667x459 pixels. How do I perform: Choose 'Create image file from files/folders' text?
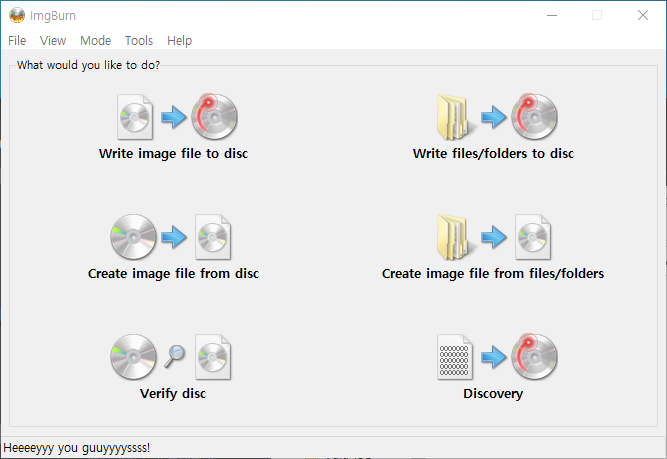[493, 274]
